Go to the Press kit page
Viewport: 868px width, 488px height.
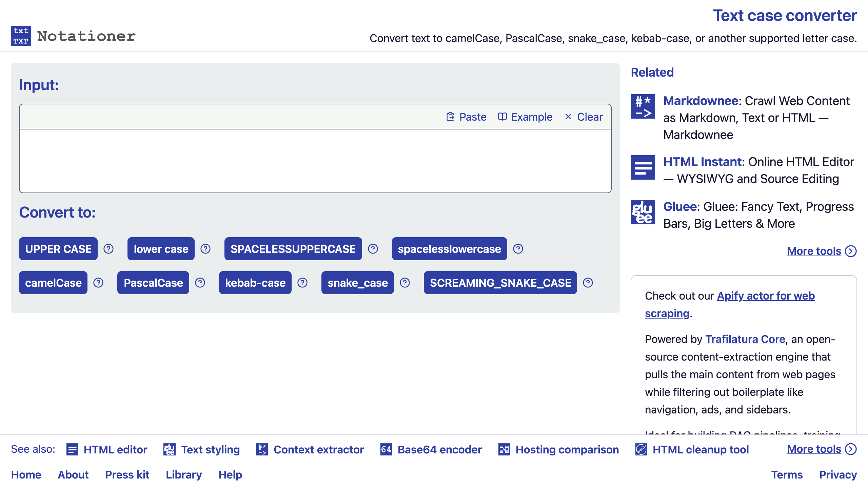coord(127,475)
